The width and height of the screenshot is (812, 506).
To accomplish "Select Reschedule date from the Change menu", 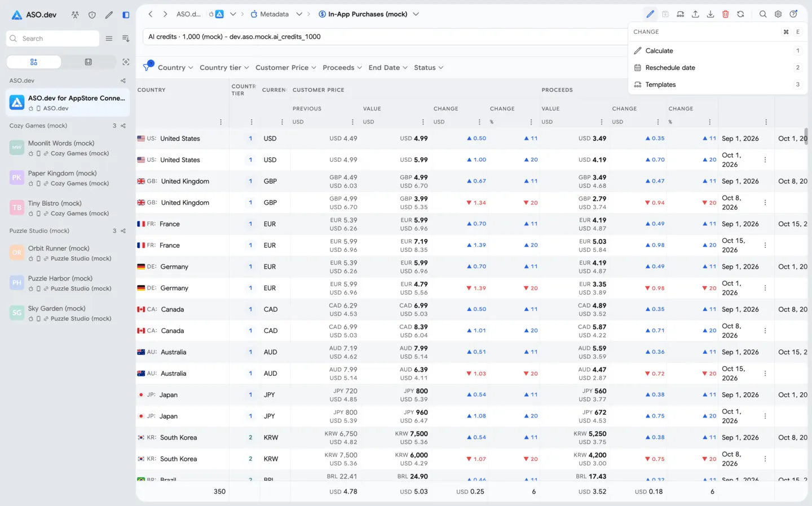I will pos(717,68).
